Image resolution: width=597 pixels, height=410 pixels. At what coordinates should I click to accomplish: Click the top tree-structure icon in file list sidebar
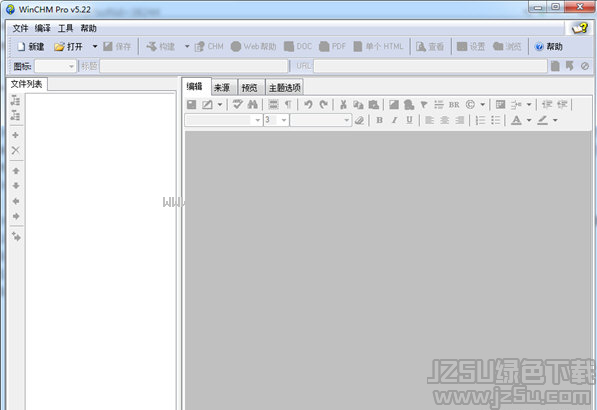16,100
